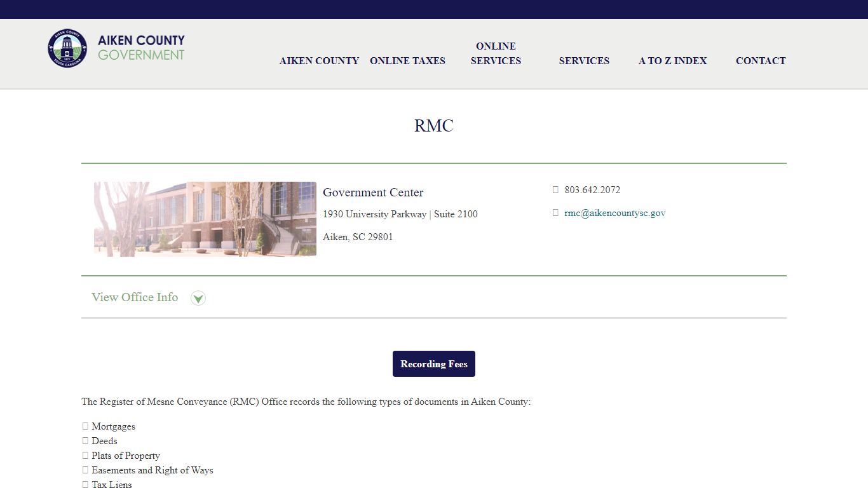Click the phone number 803.642.2072
This screenshot has width=868, height=488.
[x=592, y=190]
